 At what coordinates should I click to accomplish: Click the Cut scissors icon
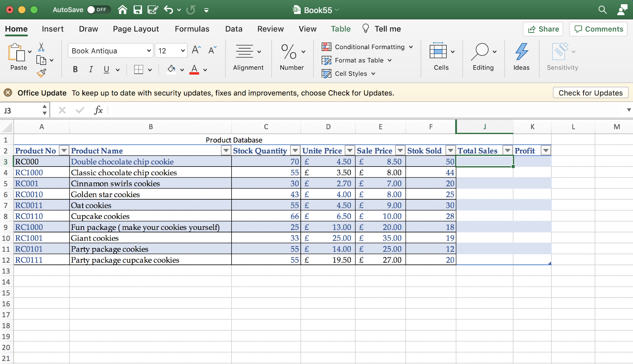click(41, 47)
